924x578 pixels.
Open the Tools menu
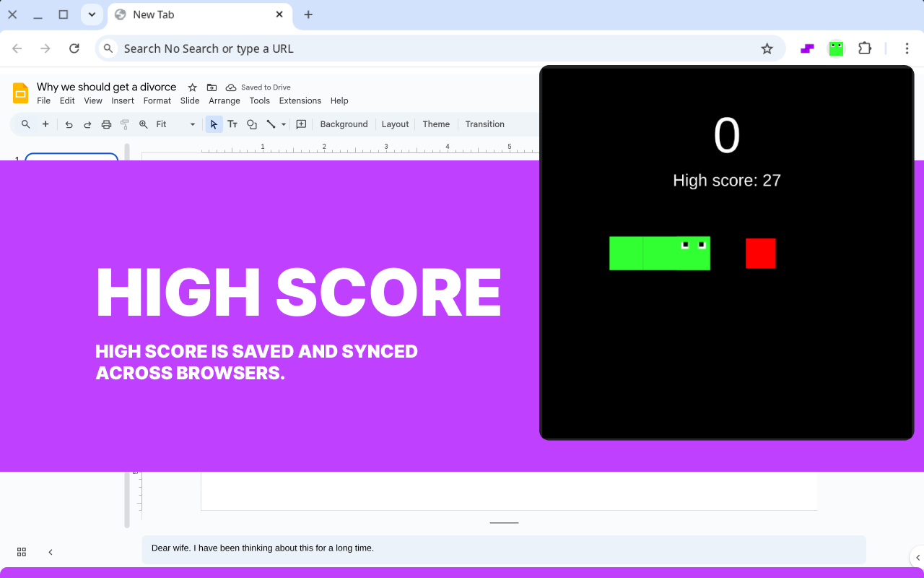point(260,101)
